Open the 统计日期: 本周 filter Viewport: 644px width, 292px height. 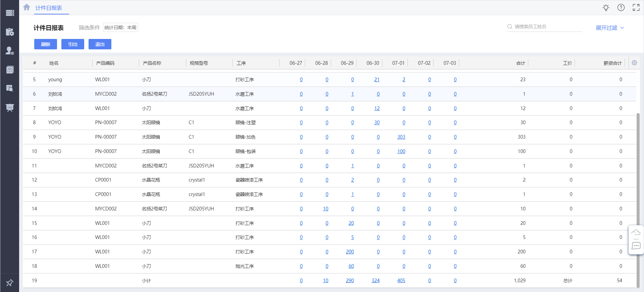120,28
